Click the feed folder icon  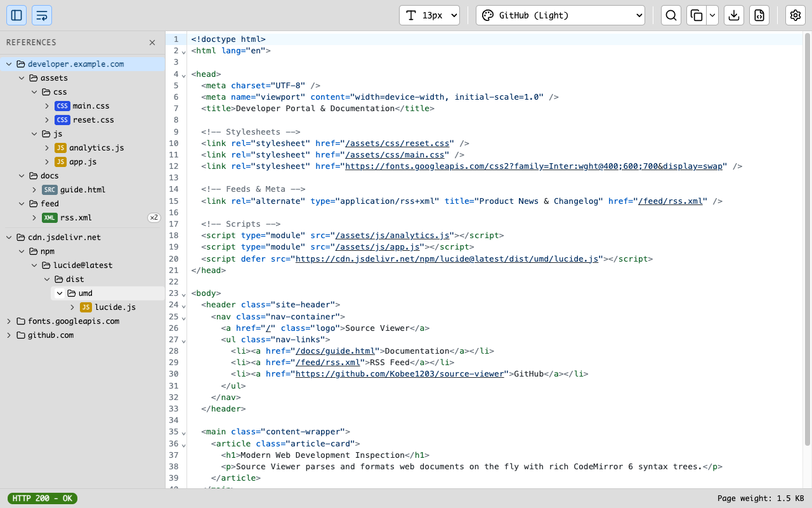[34, 204]
